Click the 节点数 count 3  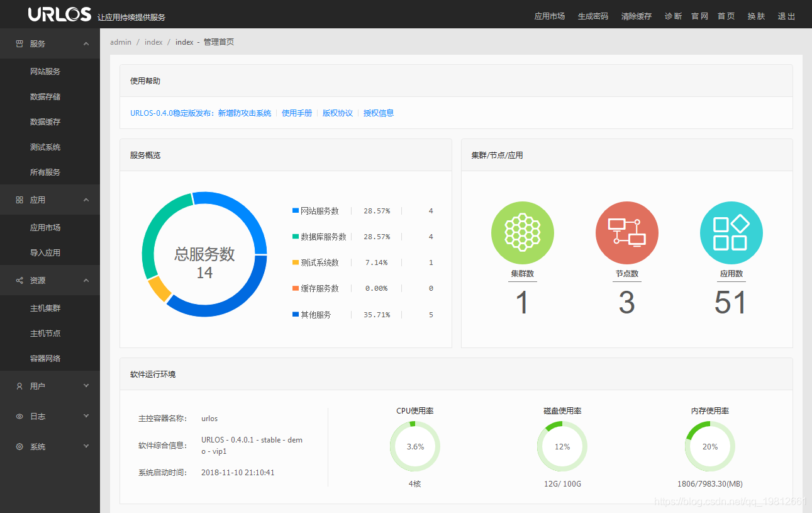point(627,303)
